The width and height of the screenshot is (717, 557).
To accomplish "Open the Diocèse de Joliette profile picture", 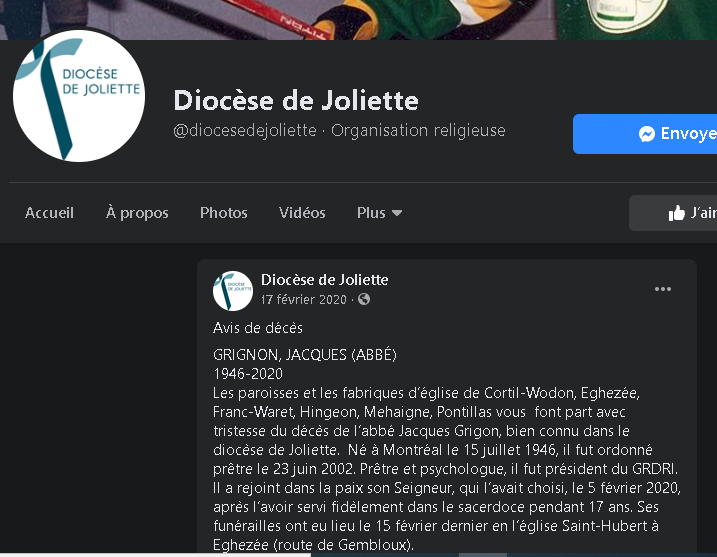I will tap(79, 96).
